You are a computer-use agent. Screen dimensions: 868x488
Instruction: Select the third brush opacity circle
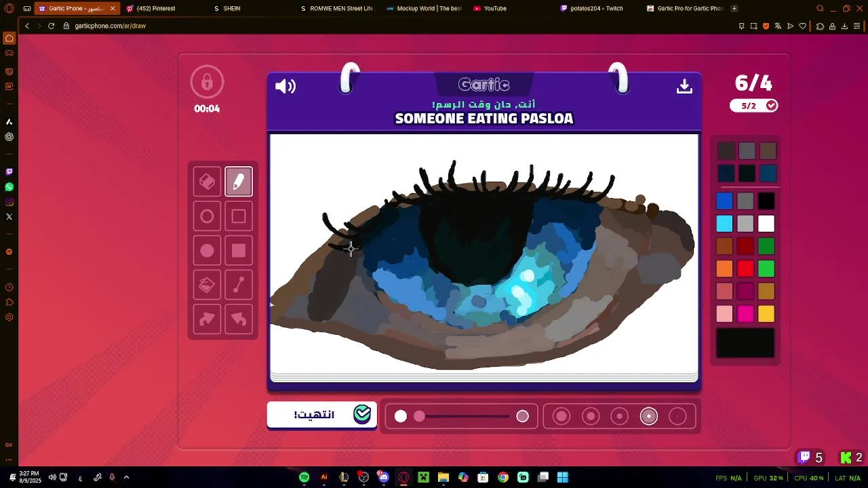[620, 416]
